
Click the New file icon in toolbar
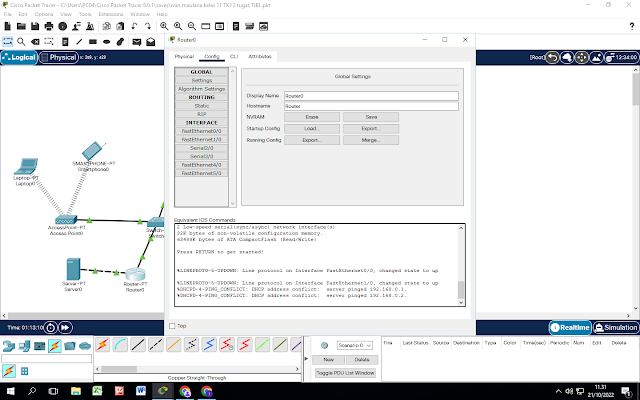[x=7, y=26]
